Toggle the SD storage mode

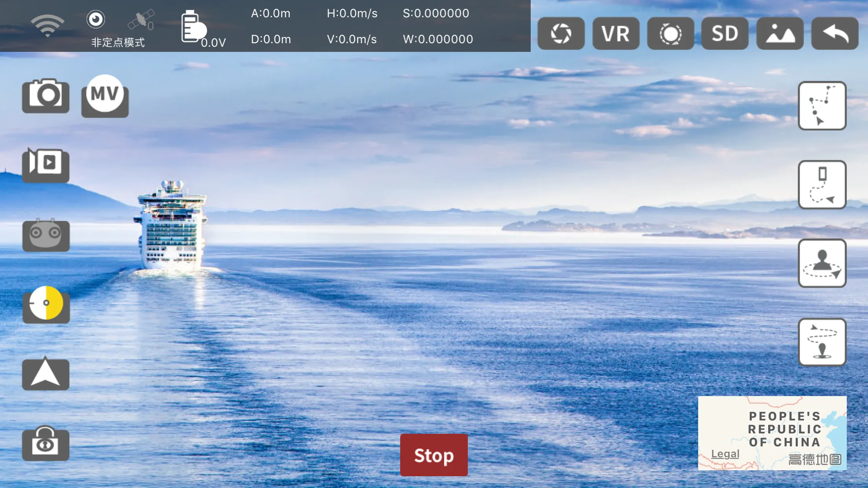tap(725, 33)
